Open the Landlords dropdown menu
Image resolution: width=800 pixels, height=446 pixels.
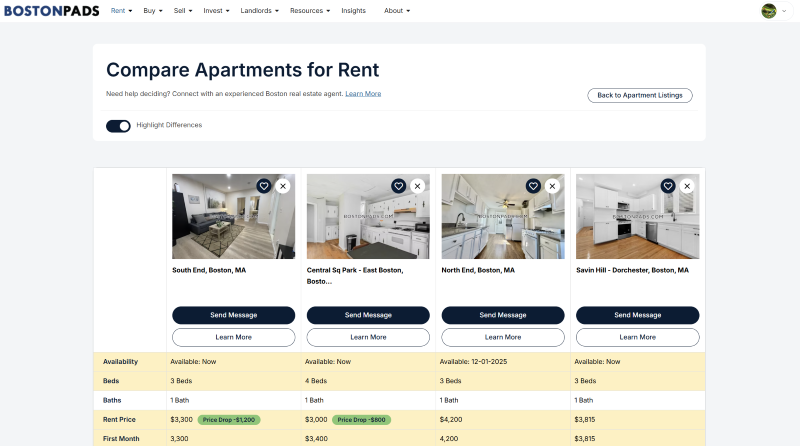coord(259,11)
